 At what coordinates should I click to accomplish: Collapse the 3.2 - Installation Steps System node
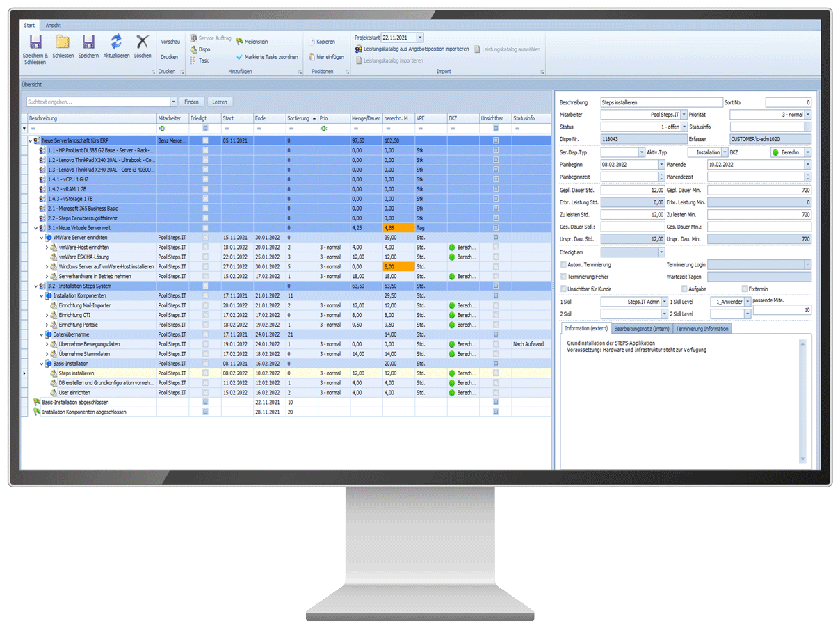(36, 286)
